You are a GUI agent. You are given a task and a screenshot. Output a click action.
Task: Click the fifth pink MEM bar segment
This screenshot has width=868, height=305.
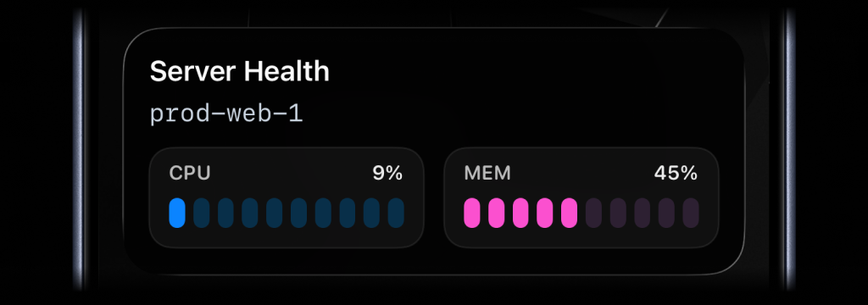tap(570, 213)
